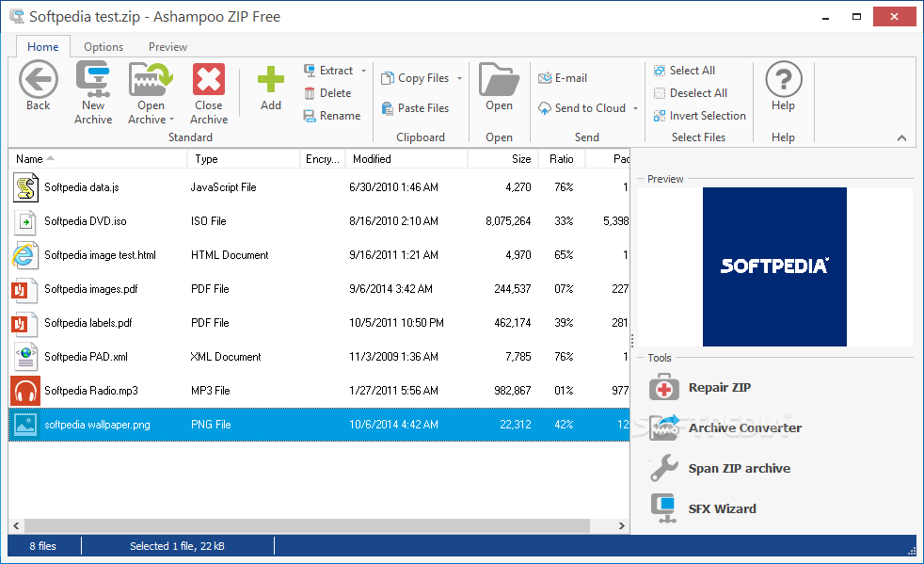Click the Extract button
Image resolution: width=924 pixels, height=564 pixels.
tap(328, 71)
